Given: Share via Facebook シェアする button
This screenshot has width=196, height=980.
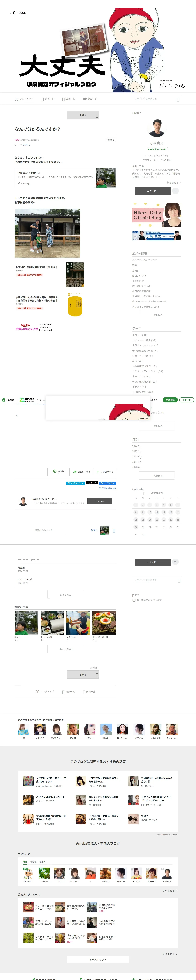Looking at the screenshot, I should click(x=108, y=483).
